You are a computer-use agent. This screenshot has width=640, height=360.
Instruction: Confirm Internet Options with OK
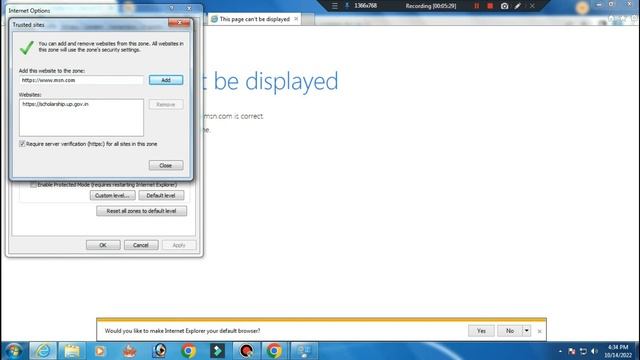(103, 245)
